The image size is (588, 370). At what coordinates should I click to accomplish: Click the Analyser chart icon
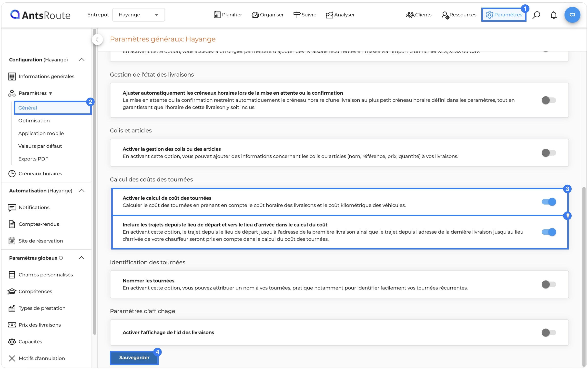329,15
